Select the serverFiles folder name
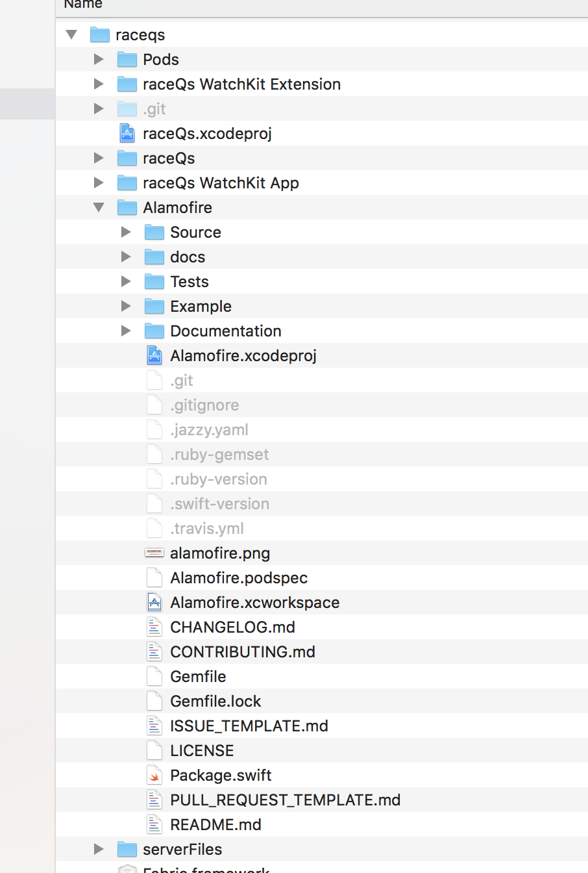This screenshot has width=588, height=873. 182,849
